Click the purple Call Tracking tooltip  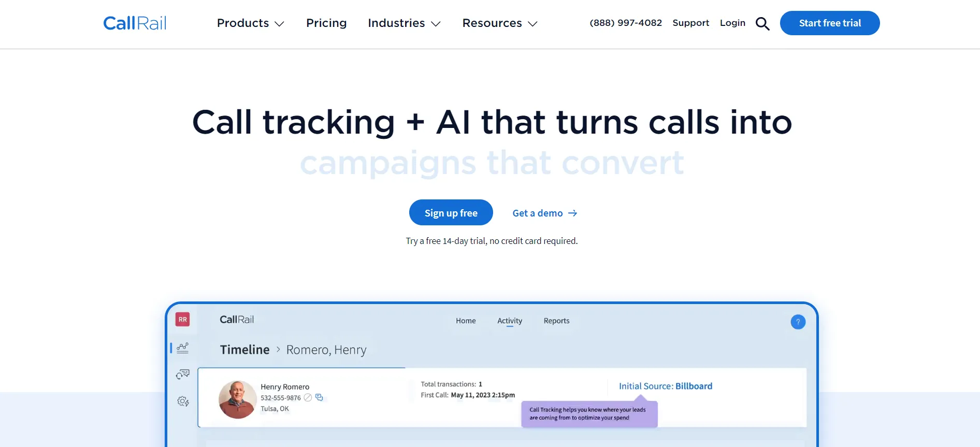(589, 413)
